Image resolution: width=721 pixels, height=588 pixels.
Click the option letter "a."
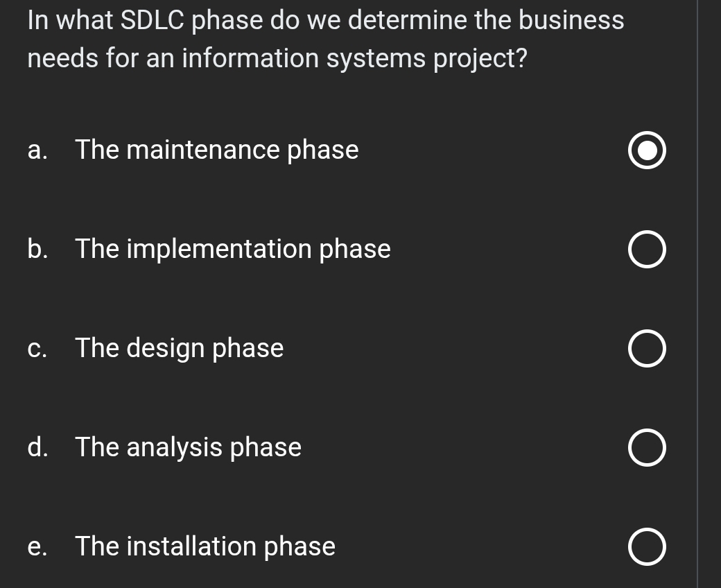[37, 150]
